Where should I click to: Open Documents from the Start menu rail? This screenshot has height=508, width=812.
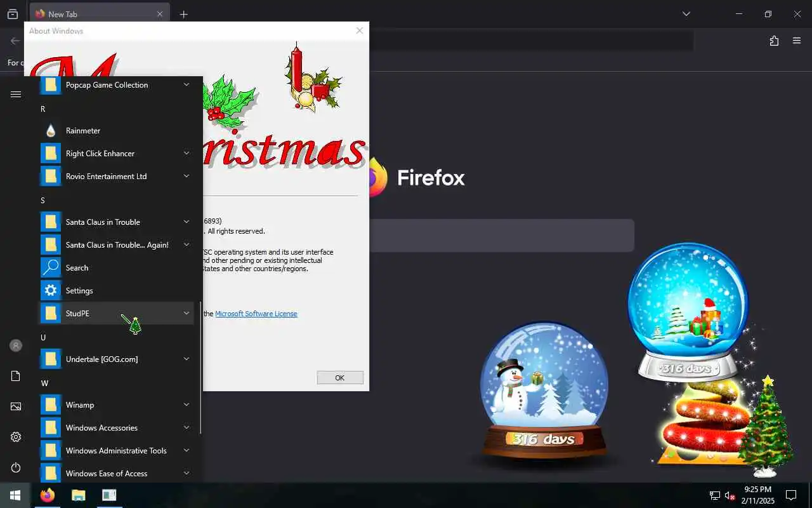click(x=16, y=376)
